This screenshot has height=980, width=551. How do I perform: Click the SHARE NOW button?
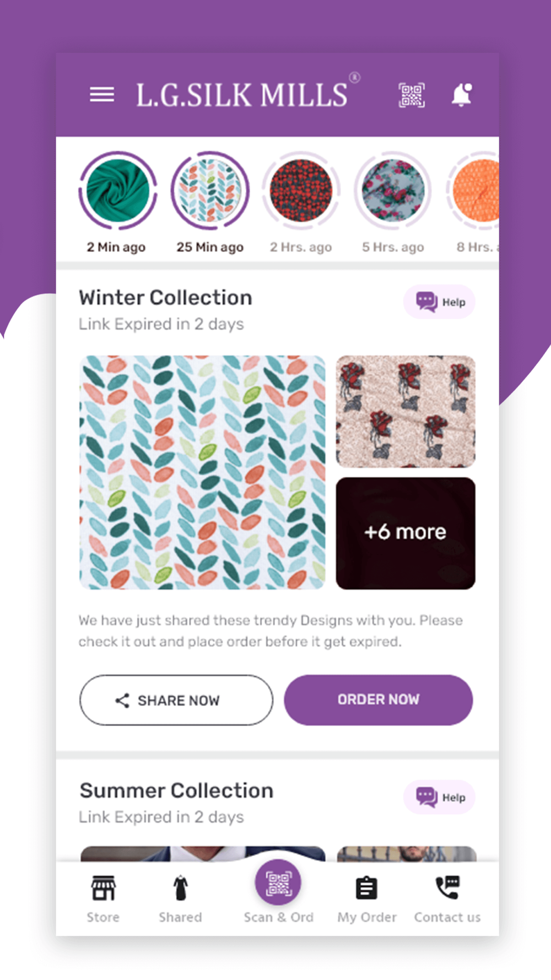176,700
